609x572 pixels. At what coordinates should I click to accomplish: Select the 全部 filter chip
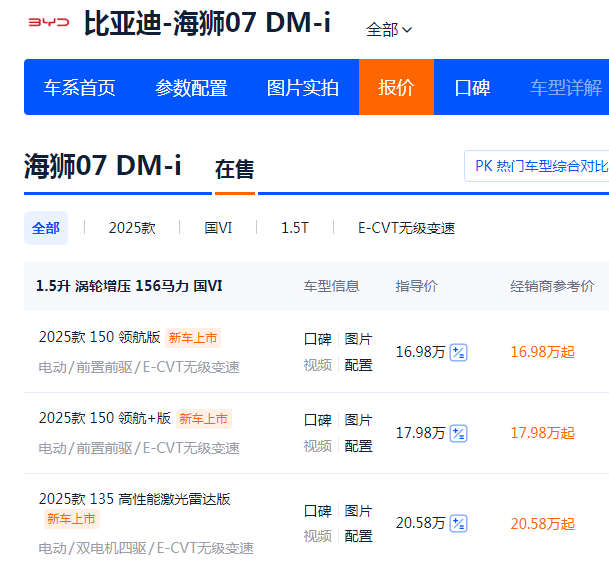click(46, 228)
